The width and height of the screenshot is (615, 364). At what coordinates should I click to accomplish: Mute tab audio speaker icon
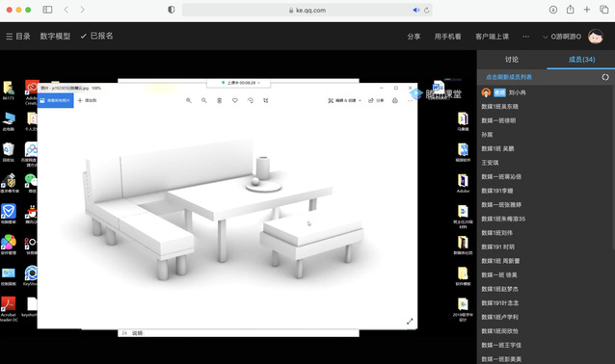click(x=416, y=11)
